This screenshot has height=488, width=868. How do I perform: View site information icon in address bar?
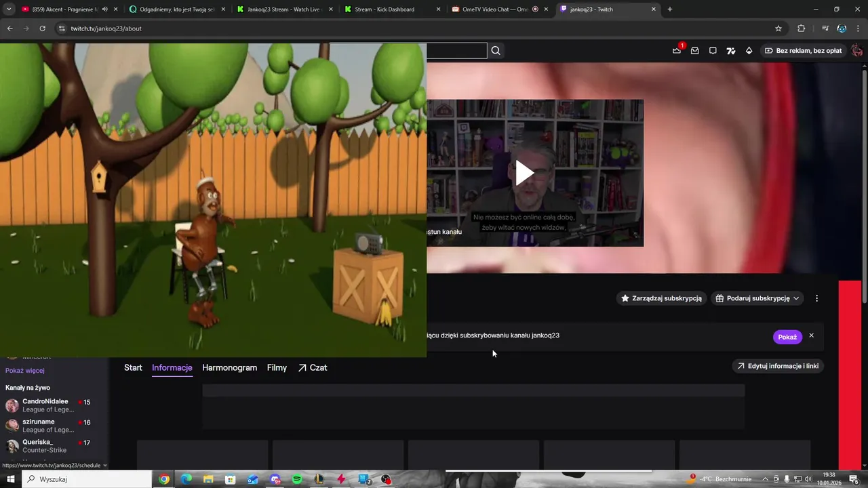62,28
